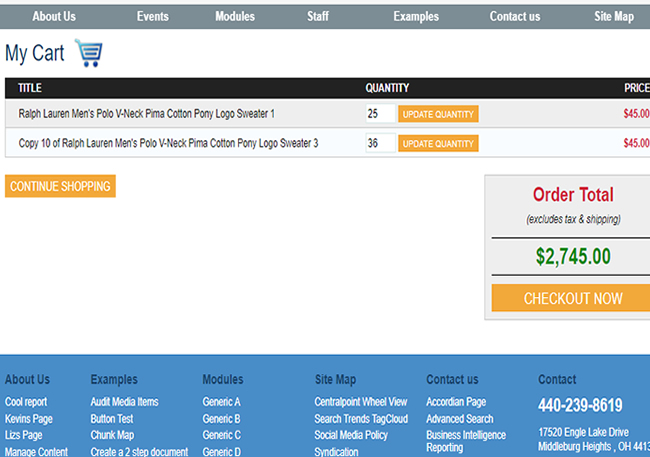
Task: Open the Cool report footer link
Action: [x=28, y=402]
